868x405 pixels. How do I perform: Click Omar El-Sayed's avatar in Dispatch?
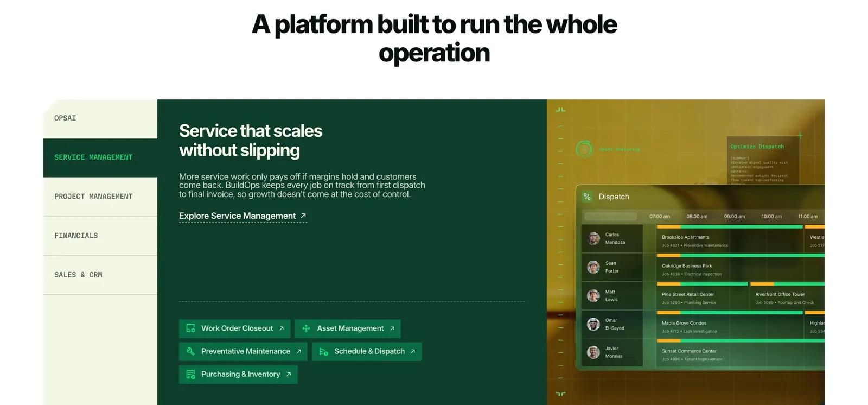click(x=593, y=324)
